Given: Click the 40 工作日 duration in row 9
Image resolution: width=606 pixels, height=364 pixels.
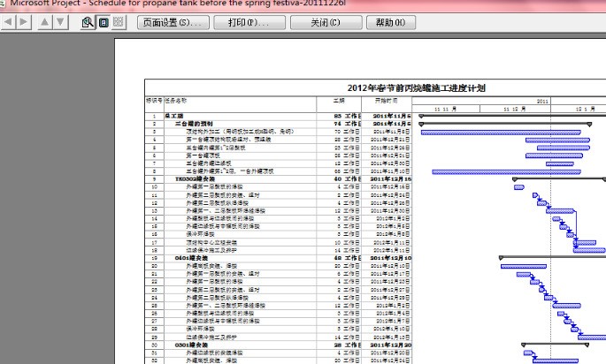Looking at the screenshot, I should tap(348, 179).
